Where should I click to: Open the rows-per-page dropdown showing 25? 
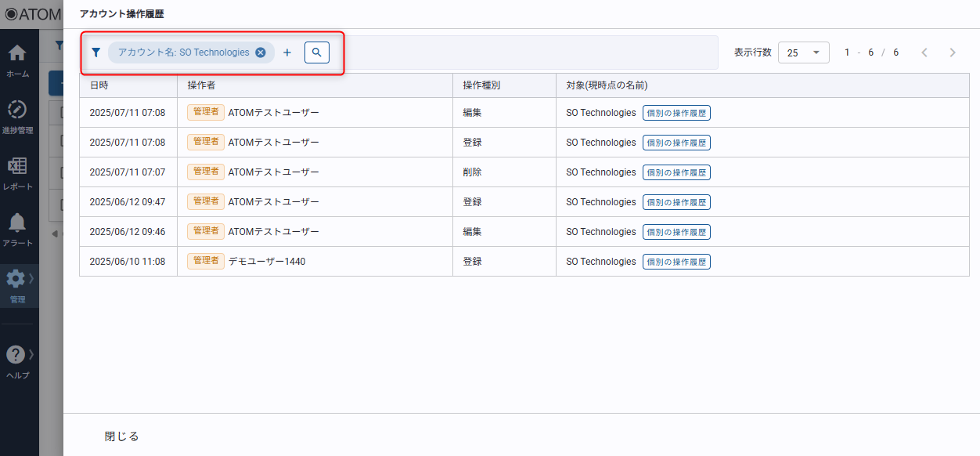[x=803, y=52]
